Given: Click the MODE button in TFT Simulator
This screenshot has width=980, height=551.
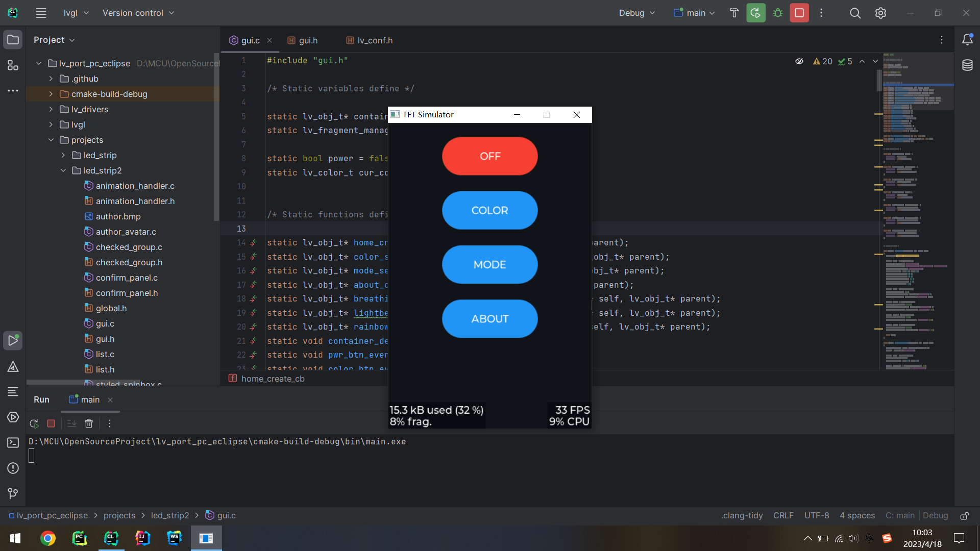Looking at the screenshot, I should pyautogui.click(x=489, y=264).
